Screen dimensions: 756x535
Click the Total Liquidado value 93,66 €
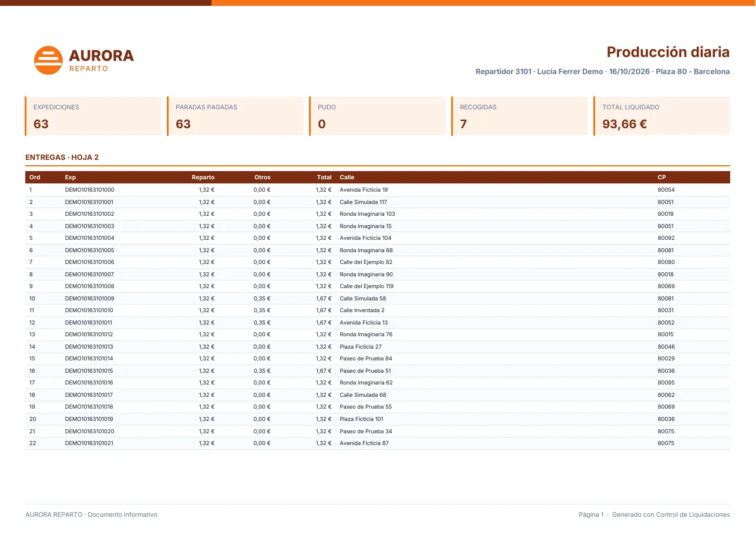[x=624, y=124]
